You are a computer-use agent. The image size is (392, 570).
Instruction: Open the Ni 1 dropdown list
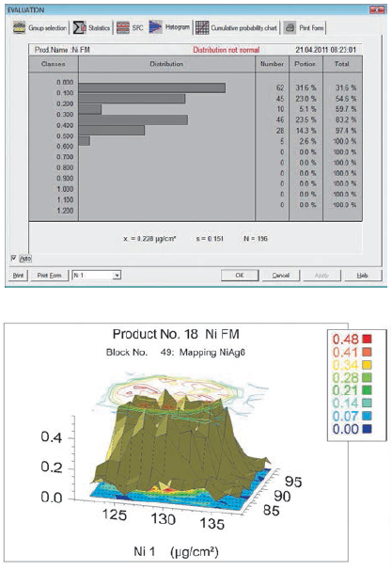[117, 276]
